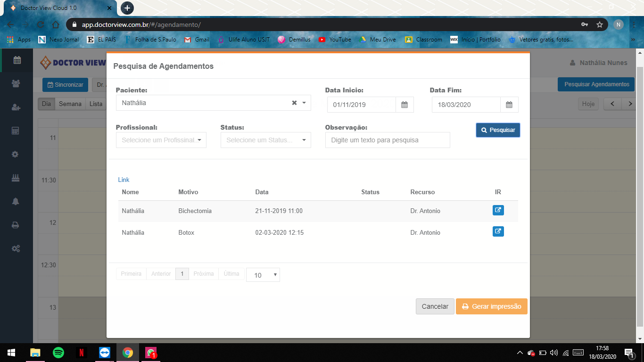Launch Spotify from the Windows taskbar
Viewport: 644px width, 362px height.
pos(58,353)
